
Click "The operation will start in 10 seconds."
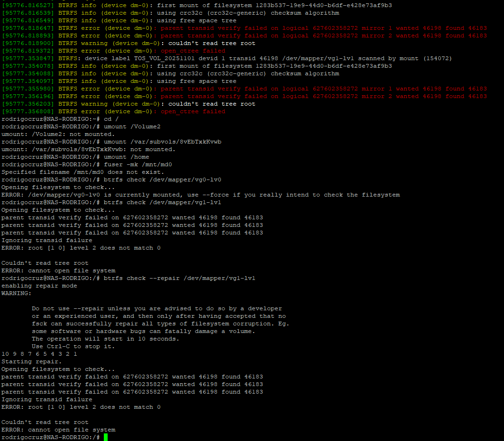coord(105,339)
